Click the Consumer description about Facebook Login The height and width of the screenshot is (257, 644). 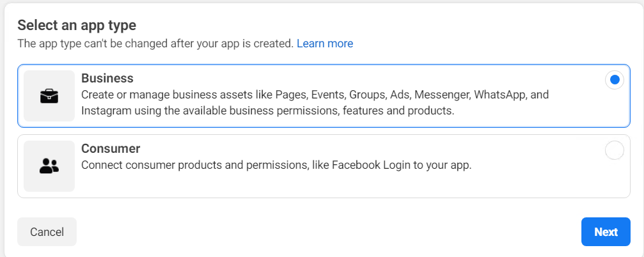pos(276,165)
